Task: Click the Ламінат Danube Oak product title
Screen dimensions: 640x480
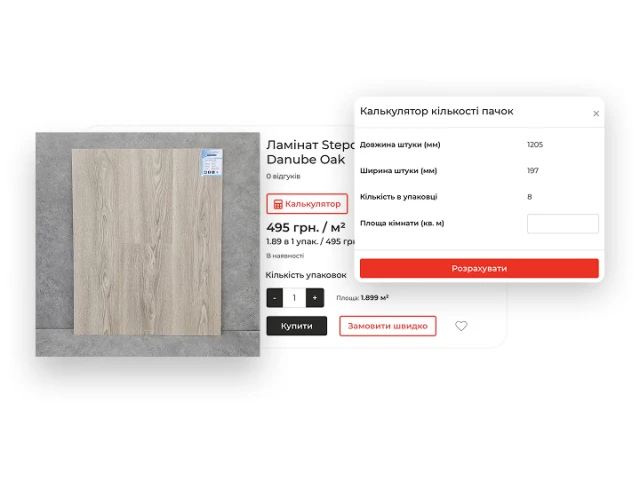Action: tap(310, 152)
